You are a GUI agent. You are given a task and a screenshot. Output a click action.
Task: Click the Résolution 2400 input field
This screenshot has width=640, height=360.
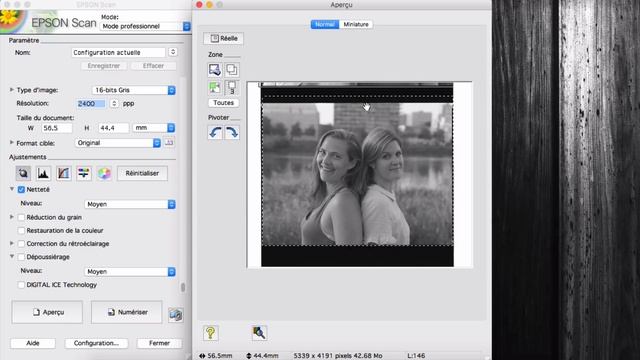[91, 104]
